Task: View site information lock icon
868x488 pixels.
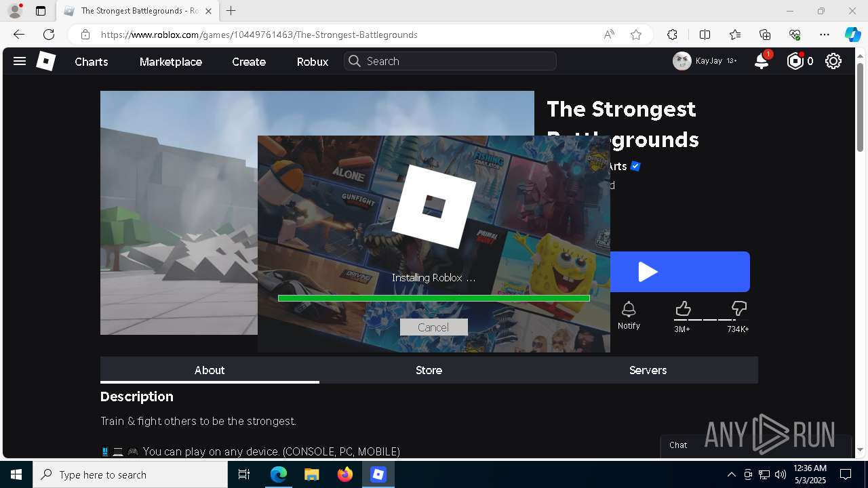Action: click(85, 35)
